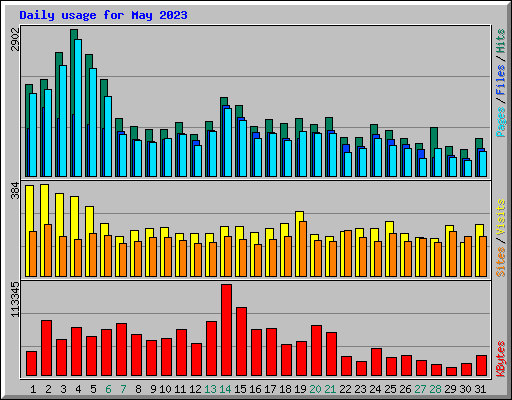This screenshot has height=400, width=512.
Task: Select green weekend day 21 label
Action: (330, 389)
